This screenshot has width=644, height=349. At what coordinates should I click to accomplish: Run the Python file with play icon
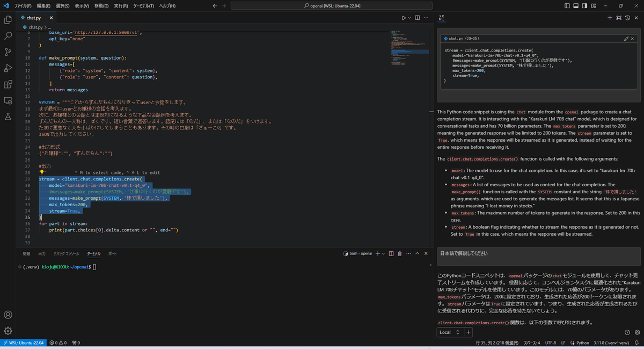404,18
